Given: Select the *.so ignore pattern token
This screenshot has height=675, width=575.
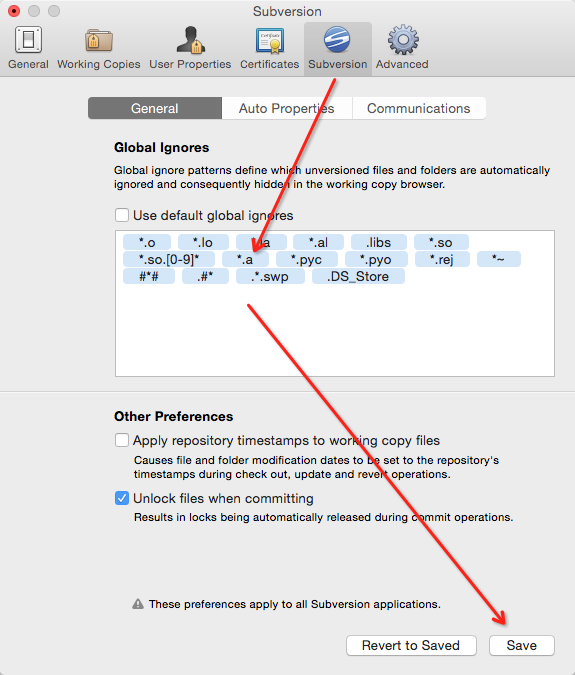Looking at the screenshot, I should [441, 242].
